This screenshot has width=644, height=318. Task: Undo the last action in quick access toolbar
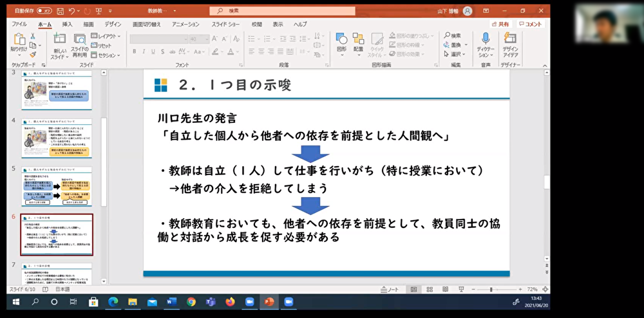(x=72, y=11)
